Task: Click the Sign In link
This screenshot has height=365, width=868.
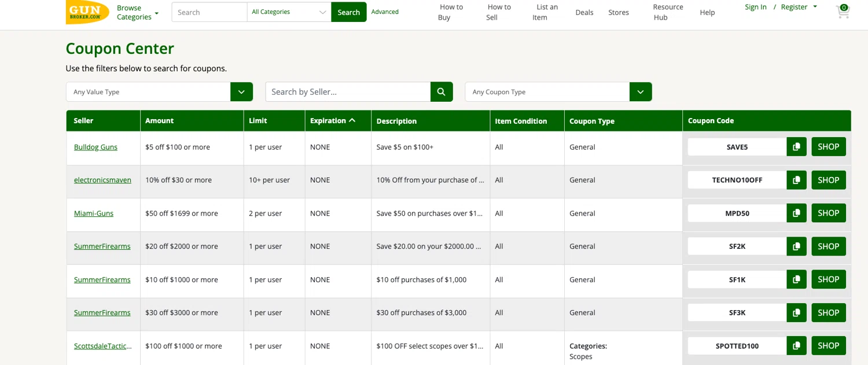Action: pos(756,7)
